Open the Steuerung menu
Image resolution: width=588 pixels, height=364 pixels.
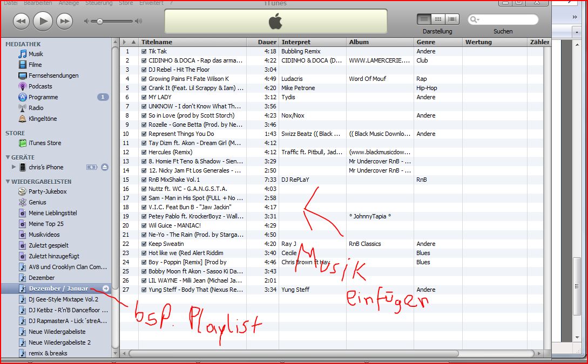[99, 3]
